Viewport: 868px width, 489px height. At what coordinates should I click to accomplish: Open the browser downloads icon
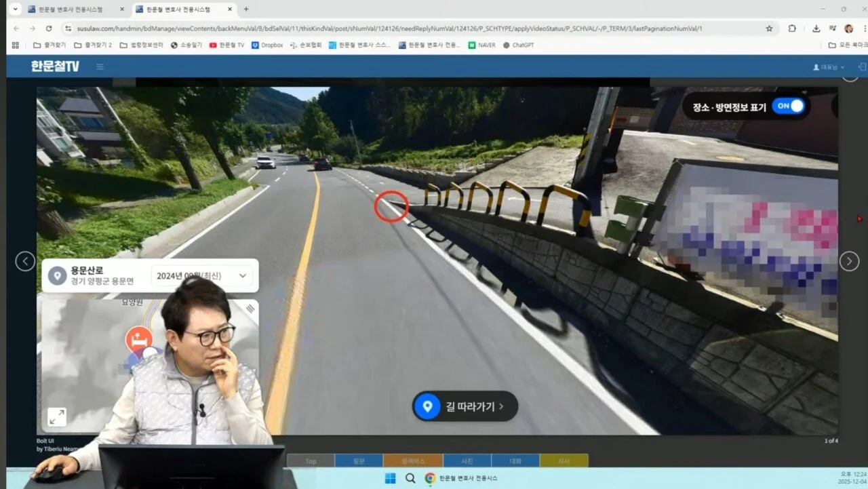816,28
